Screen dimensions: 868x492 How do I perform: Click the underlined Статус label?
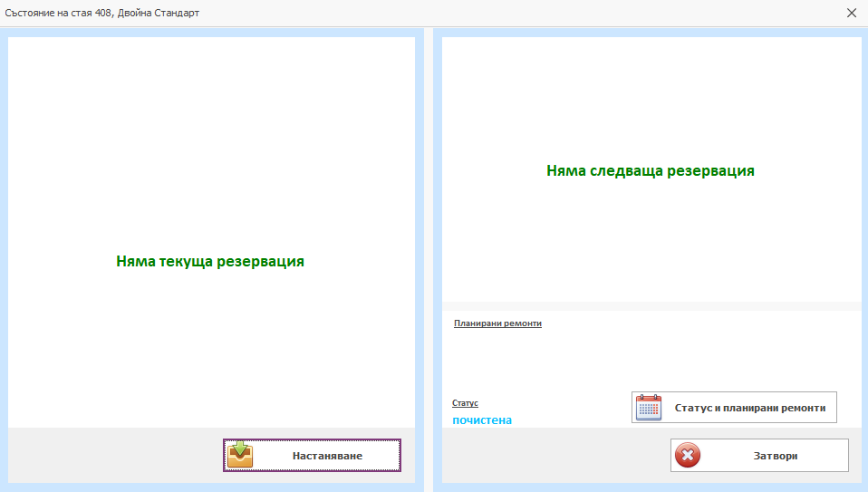pos(465,403)
